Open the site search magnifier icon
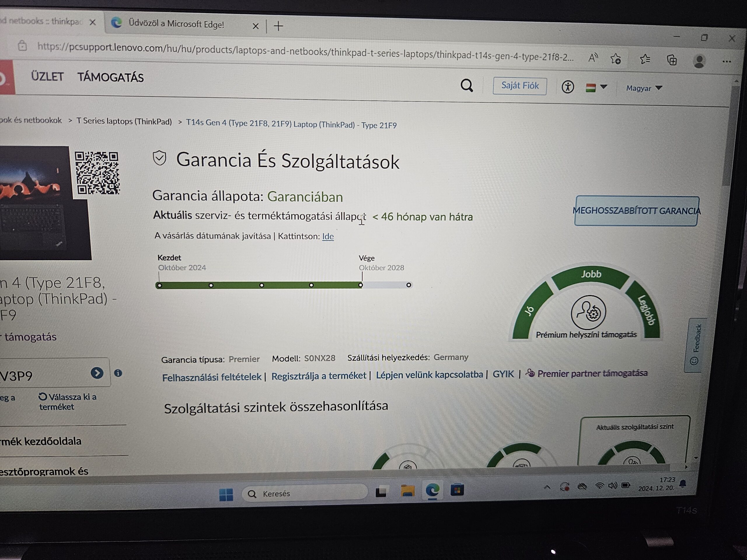Image resolution: width=747 pixels, height=560 pixels. pyautogui.click(x=467, y=85)
